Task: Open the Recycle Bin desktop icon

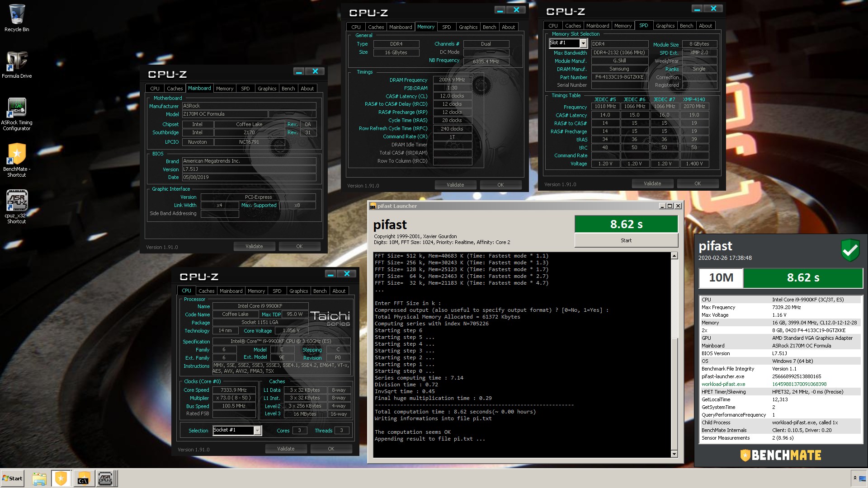Action: [17, 18]
